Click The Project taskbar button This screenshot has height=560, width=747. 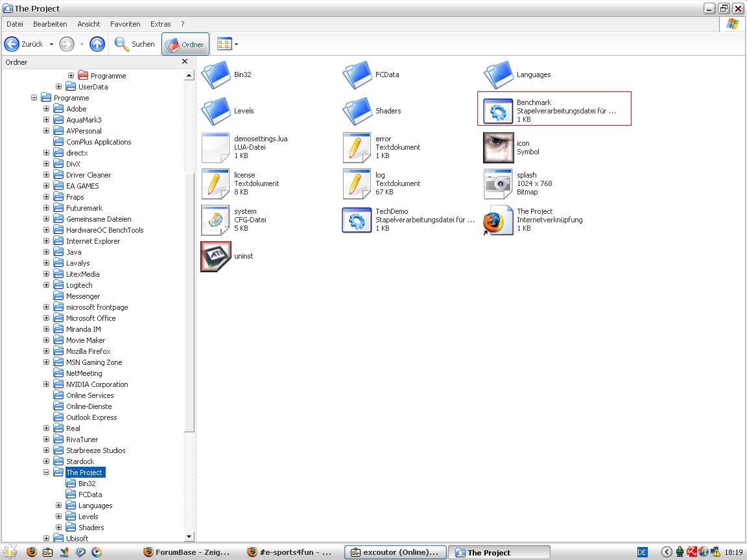tap(499, 552)
